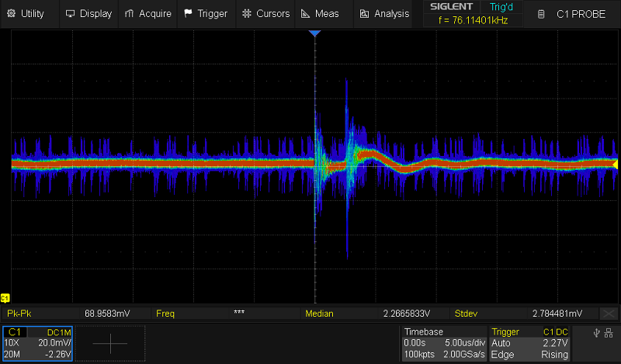Screen dimensions: 621x364
Task: Click the blue trigger position marker
Action: coord(314,34)
